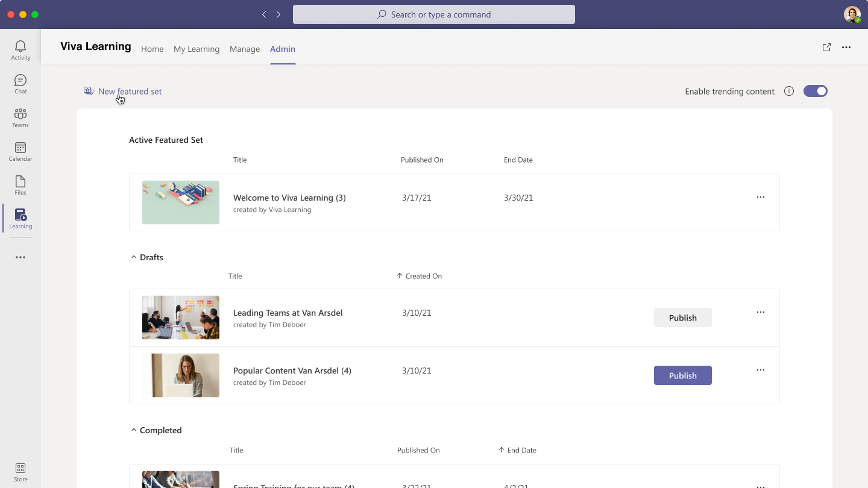868x488 pixels.
Task: Publish Leading Teams at Van Arsdel draft
Action: tap(683, 318)
